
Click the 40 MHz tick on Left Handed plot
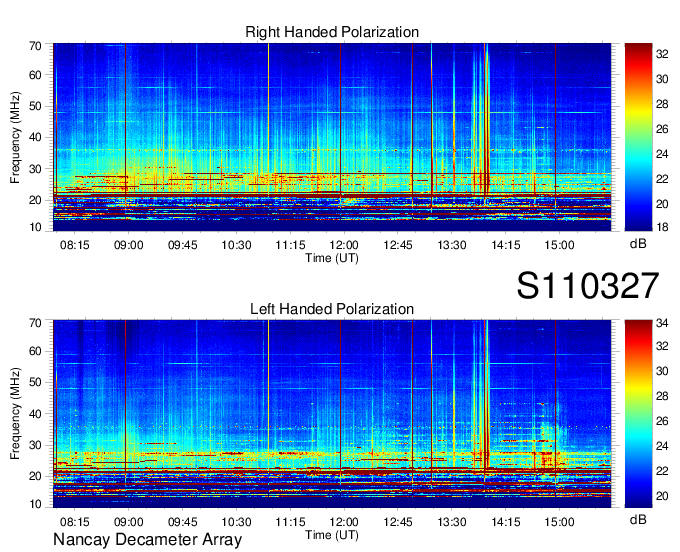click(36, 414)
